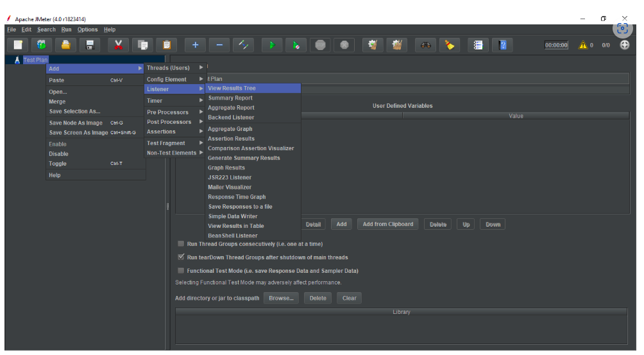Viewport: 644px width, 355px height.
Task: Select the Test Plan tree node
Action: click(35, 60)
